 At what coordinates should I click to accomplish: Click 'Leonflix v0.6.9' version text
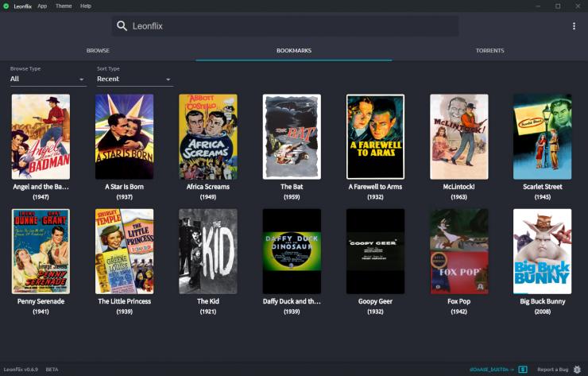[21, 370]
